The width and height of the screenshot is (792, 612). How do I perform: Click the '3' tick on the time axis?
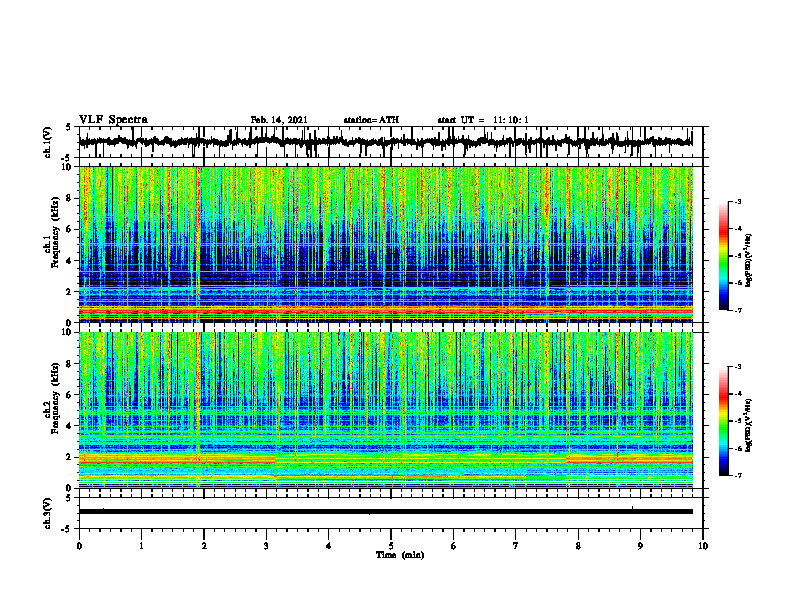[x=266, y=546]
